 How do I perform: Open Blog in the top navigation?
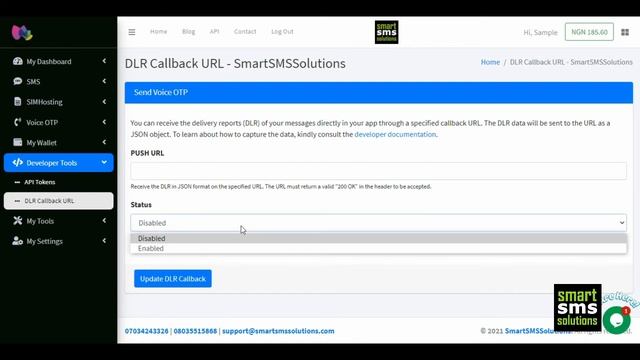coord(188,31)
